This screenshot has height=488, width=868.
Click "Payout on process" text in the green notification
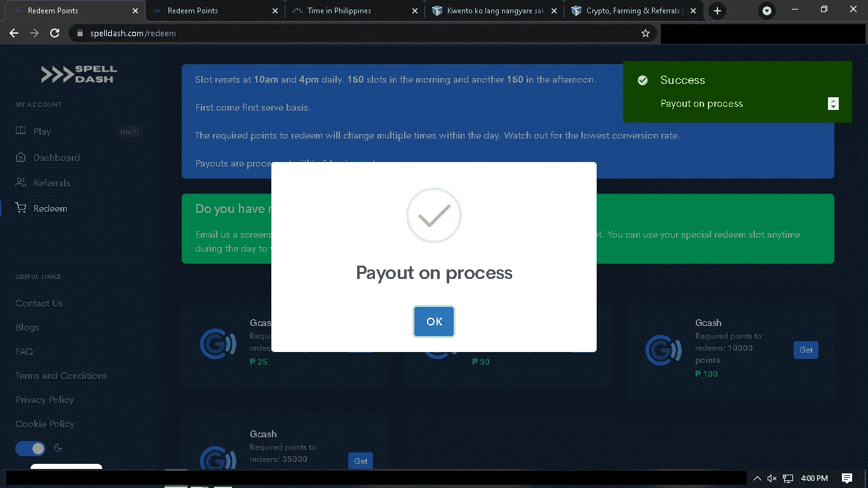coord(702,104)
